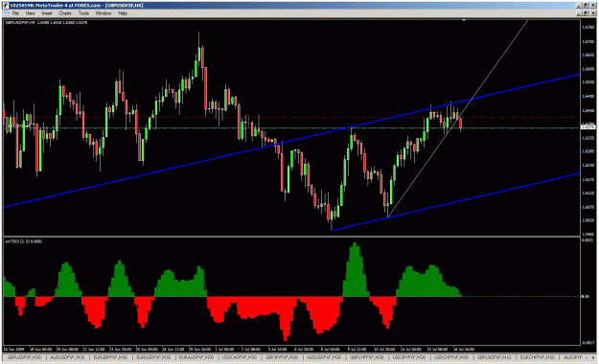
Task: Switch to the EURGBPFXF,M30 chart tab
Action: point(110,357)
